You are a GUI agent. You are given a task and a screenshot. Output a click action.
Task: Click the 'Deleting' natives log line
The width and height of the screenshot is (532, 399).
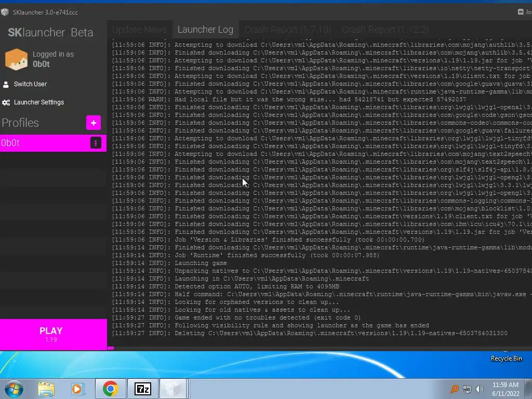(310, 333)
